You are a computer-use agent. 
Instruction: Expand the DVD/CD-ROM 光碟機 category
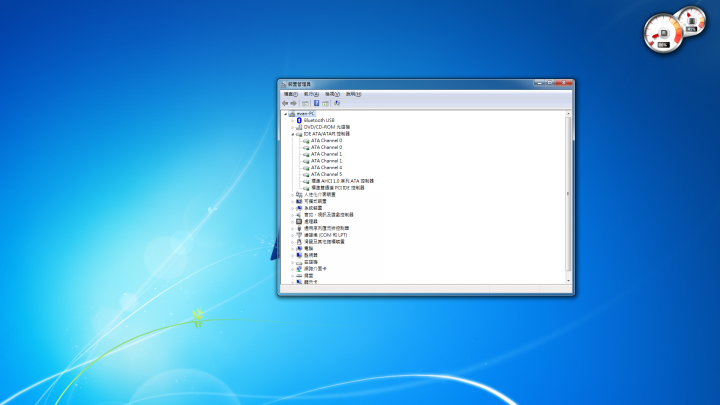click(292, 127)
